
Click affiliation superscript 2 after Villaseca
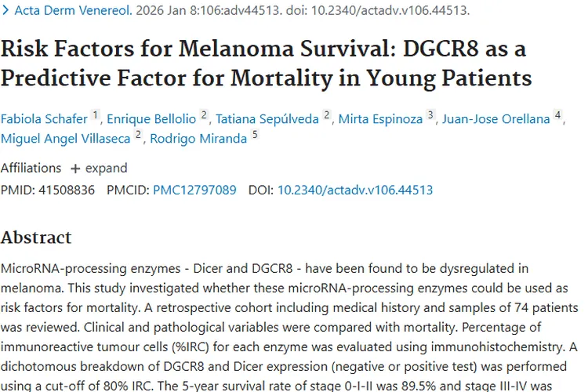click(x=139, y=134)
